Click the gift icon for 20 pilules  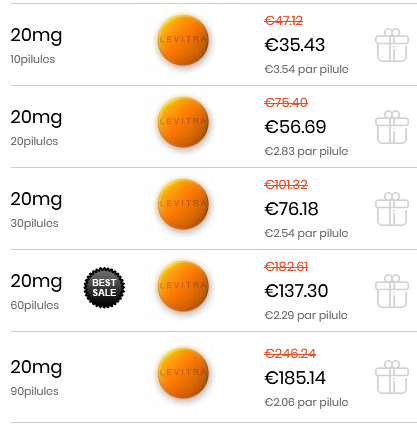point(392,127)
